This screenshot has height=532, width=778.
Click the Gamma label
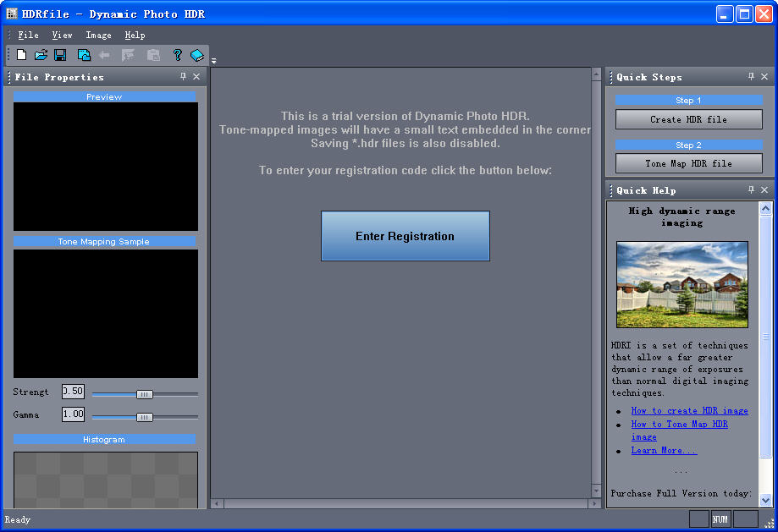click(26, 414)
